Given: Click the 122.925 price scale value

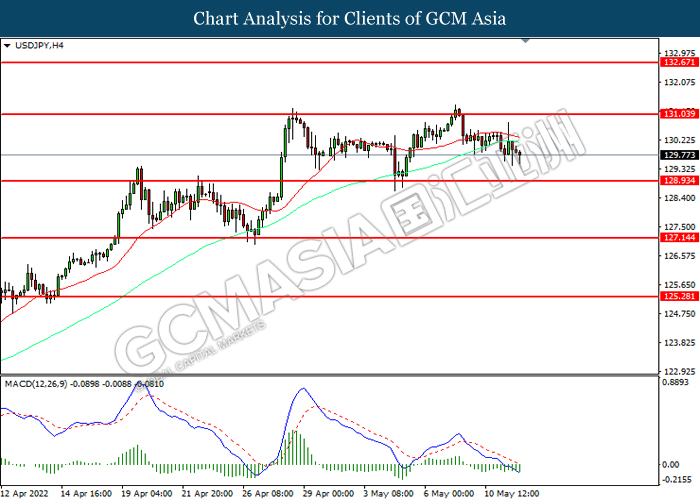Looking at the screenshot, I should 680,371.
